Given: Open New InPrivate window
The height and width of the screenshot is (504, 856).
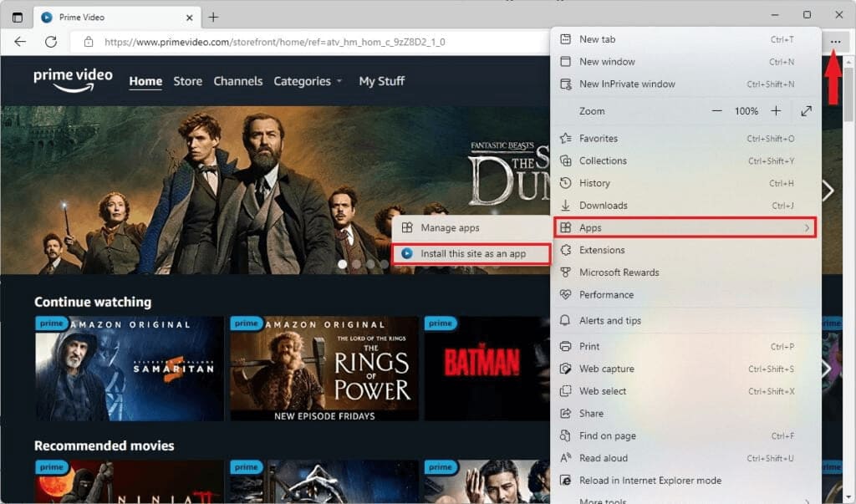Looking at the screenshot, I should [685, 84].
